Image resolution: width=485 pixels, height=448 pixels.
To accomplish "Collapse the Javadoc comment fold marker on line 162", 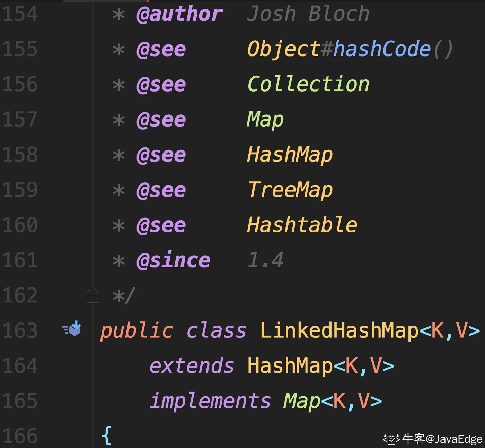I will coord(93,295).
